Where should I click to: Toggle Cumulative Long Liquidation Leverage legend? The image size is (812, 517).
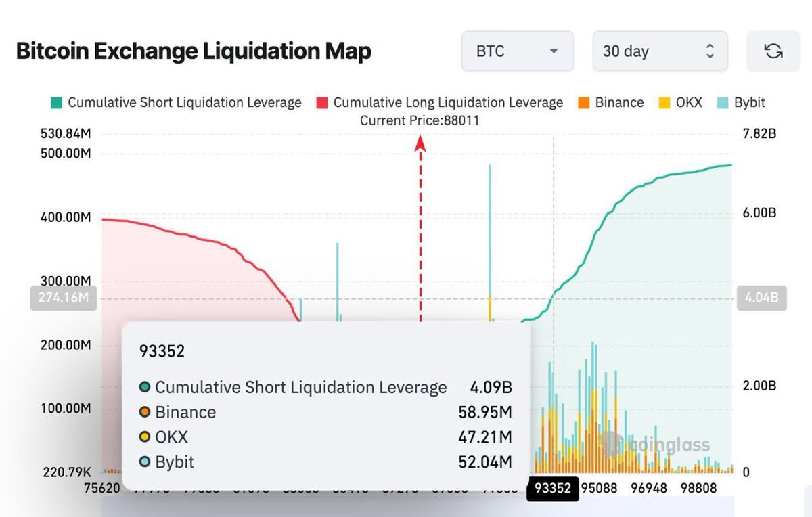(447, 103)
